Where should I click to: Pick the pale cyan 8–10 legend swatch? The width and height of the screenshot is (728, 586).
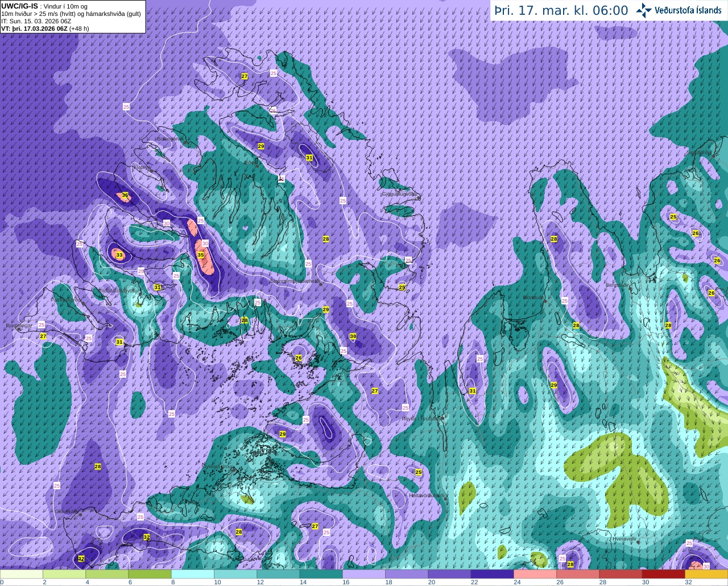coord(193,574)
